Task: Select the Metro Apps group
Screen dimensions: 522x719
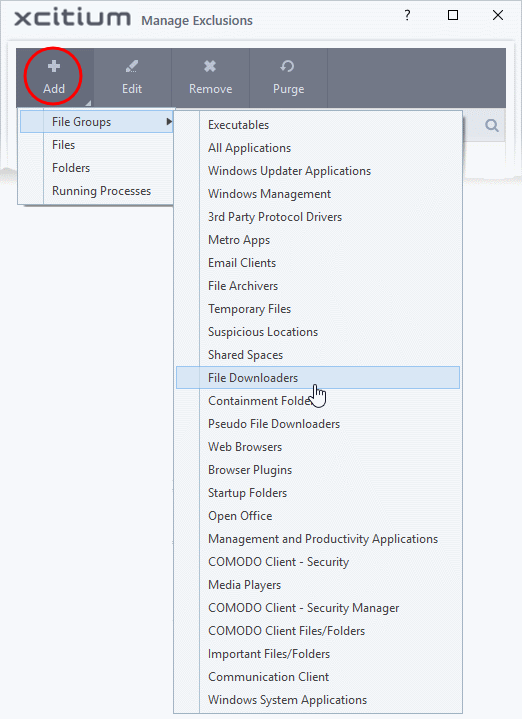Action: pos(318,240)
